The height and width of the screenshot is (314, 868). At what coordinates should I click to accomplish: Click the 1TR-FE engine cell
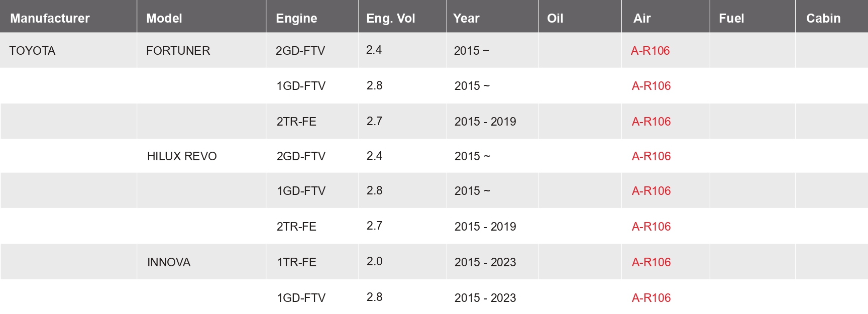pos(296,262)
